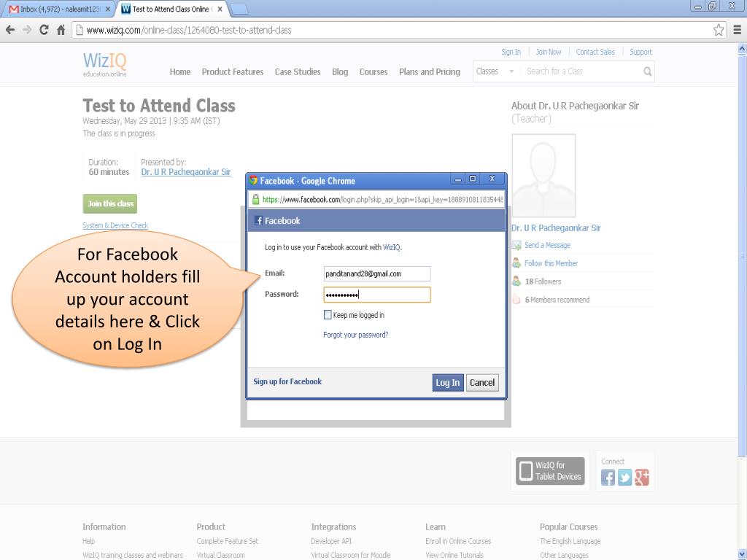
Task: Click teacher profile photo thumbnail
Action: click(543, 176)
